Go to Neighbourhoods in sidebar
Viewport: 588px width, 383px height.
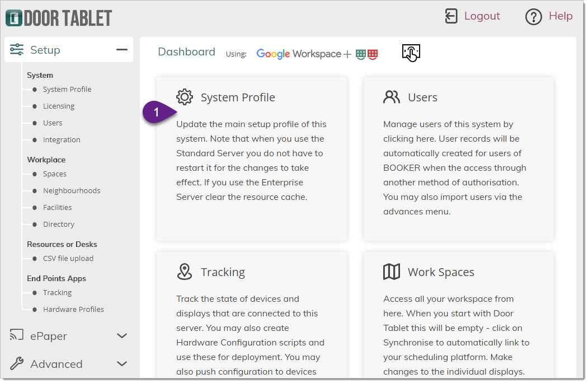pyautogui.click(x=72, y=190)
